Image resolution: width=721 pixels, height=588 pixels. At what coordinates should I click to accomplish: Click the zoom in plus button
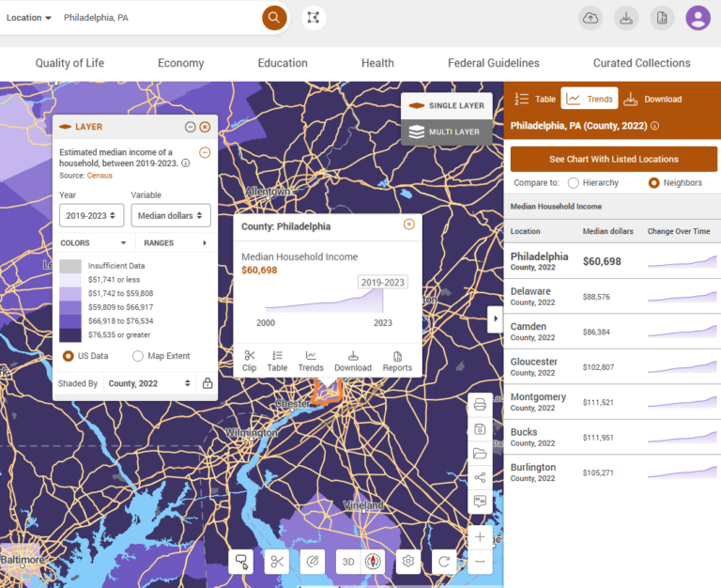pyautogui.click(x=480, y=537)
